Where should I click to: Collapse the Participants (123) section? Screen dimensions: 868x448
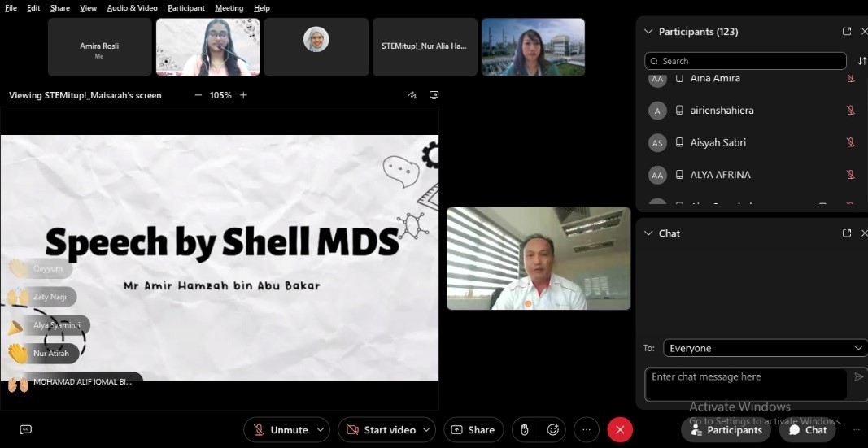(x=648, y=32)
